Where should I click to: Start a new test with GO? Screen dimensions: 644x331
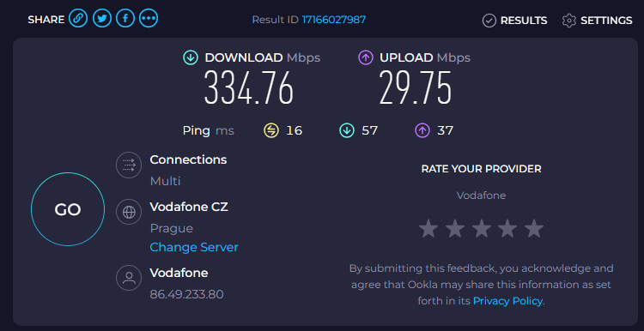pos(68,209)
